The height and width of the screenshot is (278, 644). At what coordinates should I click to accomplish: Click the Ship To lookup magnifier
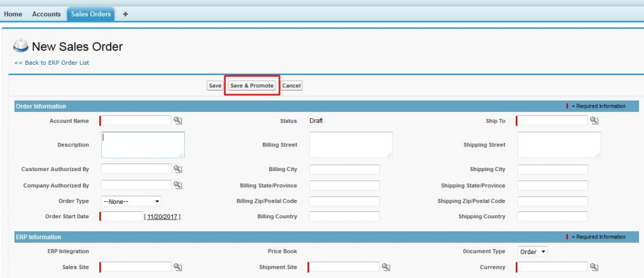(x=594, y=121)
